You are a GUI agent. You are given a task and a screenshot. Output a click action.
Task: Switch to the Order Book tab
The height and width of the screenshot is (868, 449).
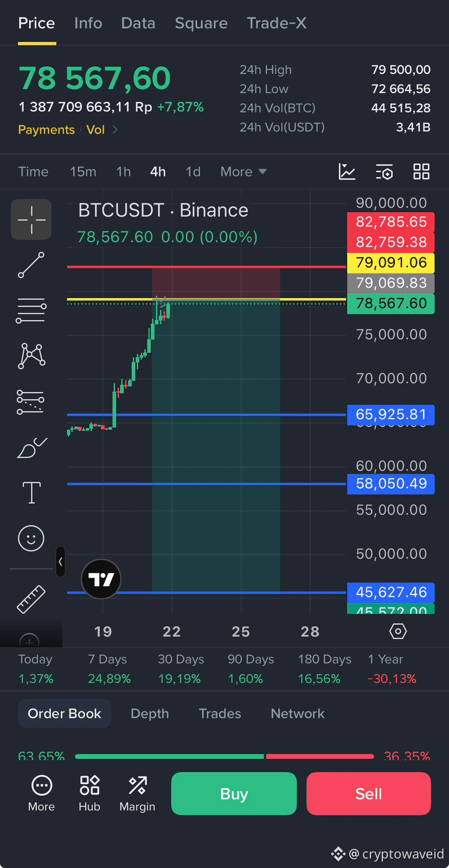65,713
